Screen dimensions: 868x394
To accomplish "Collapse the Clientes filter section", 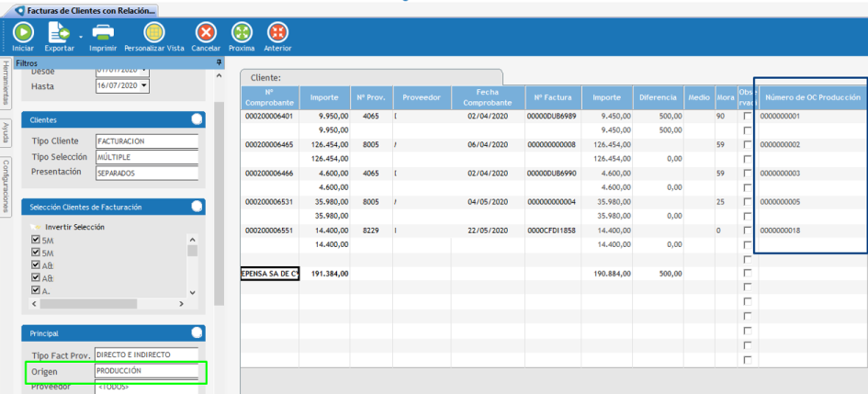I will 197,119.
